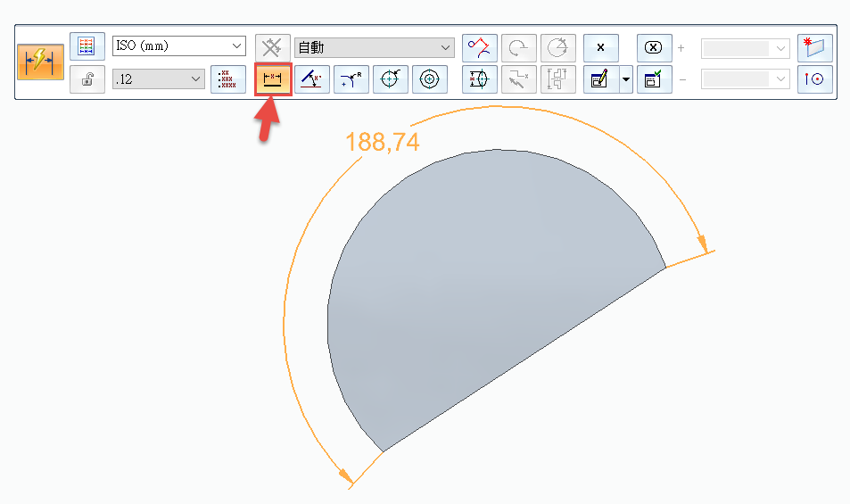Open the arrow beside the edit-format icon

[625, 79]
